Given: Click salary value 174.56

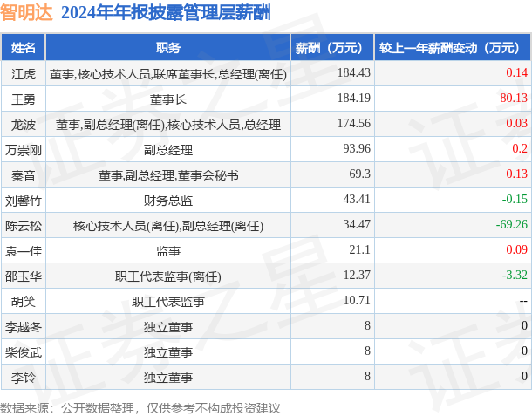Looking at the screenshot, I should pyautogui.click(x=353, y=123).
